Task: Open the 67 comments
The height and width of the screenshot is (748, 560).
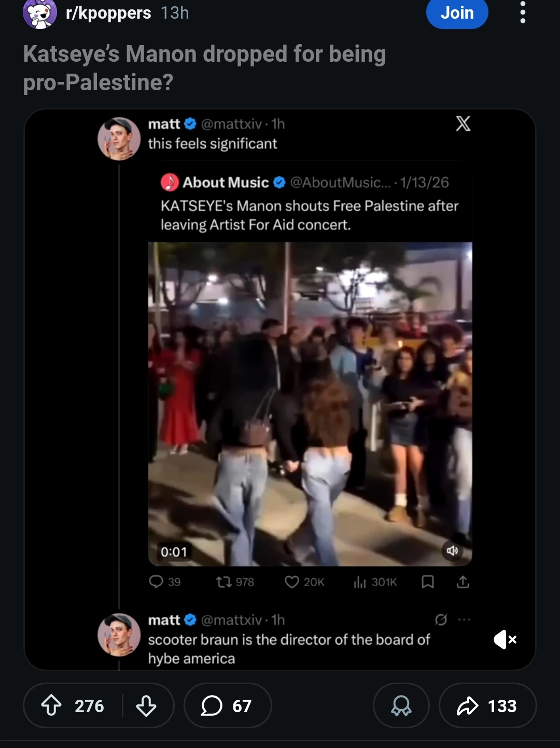Action: pos(228,705)
